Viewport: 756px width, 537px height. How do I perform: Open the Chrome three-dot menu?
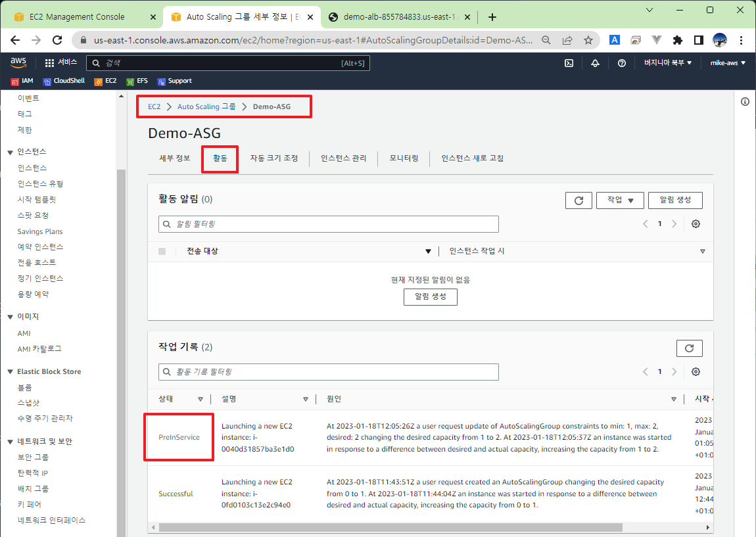[741, 40]
